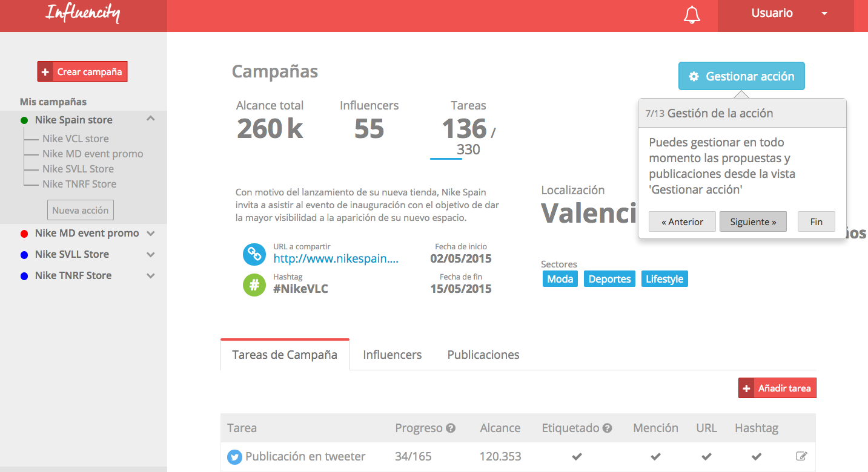Viewport: 868px width, 472px height.
Task: Click the blue Tareas progress bar
Action: coord(446,159)
